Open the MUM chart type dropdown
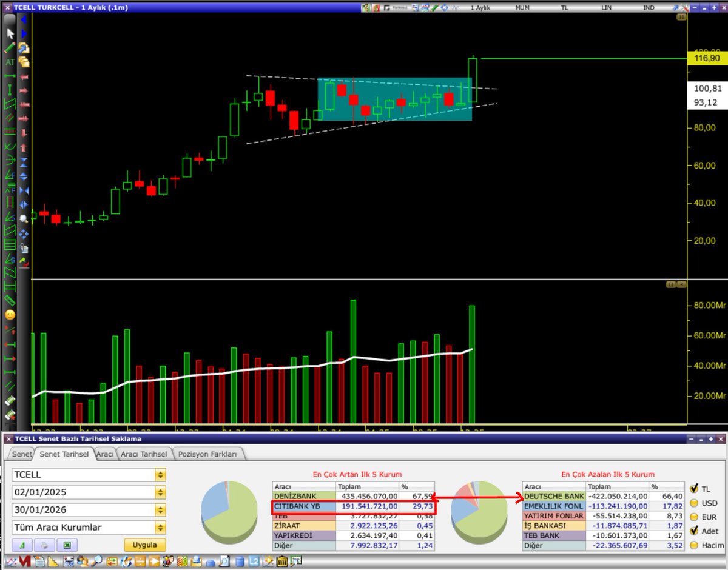 [522, 8]
